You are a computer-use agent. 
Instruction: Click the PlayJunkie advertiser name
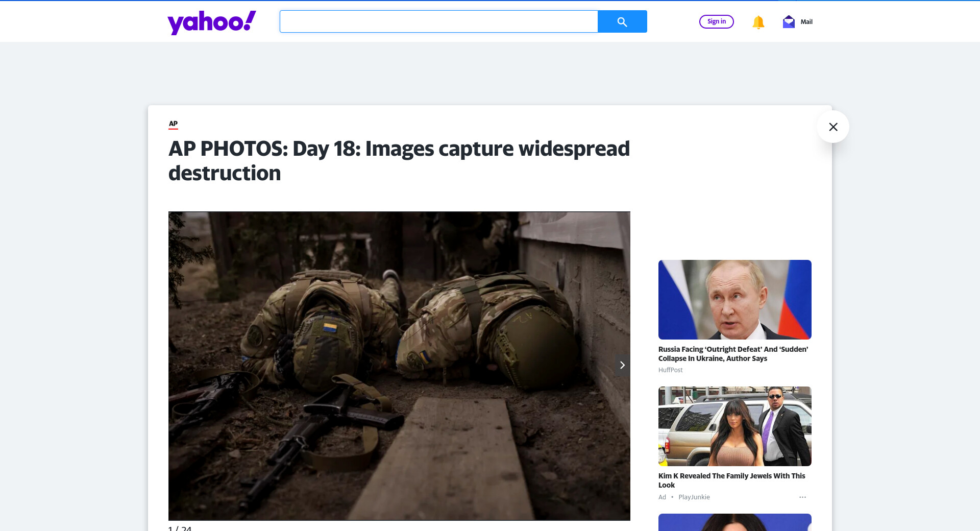[694, 497]
